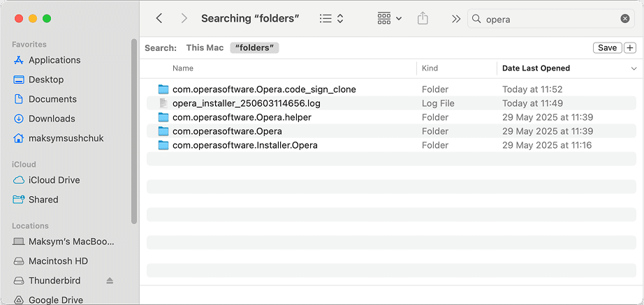644x305 pixels.
Task: Click the Downloads arrow icon
Action: [18, 119]
